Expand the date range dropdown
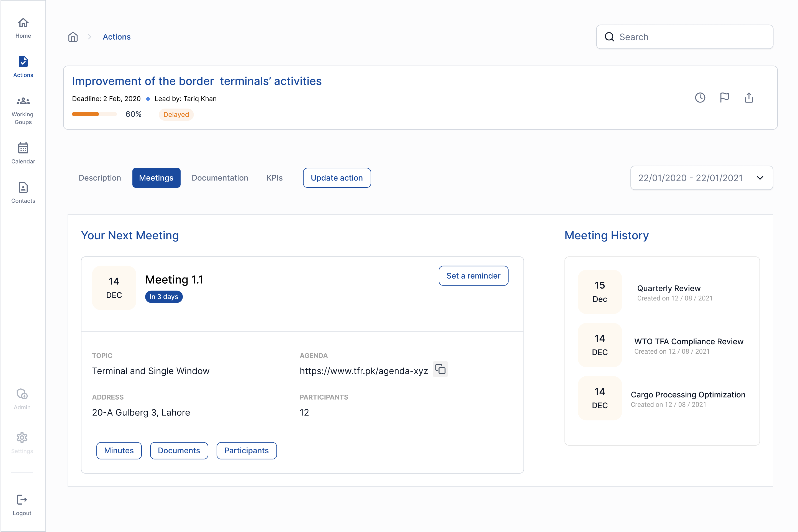The width and height of the screenshot is (798, 532). coord(760,178)
